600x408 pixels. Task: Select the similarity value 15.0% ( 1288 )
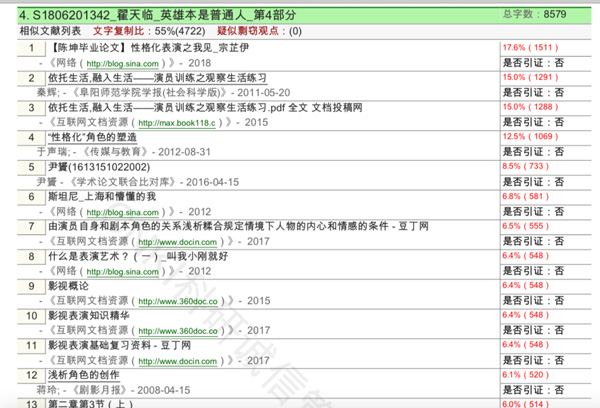[x=530, y=107]
